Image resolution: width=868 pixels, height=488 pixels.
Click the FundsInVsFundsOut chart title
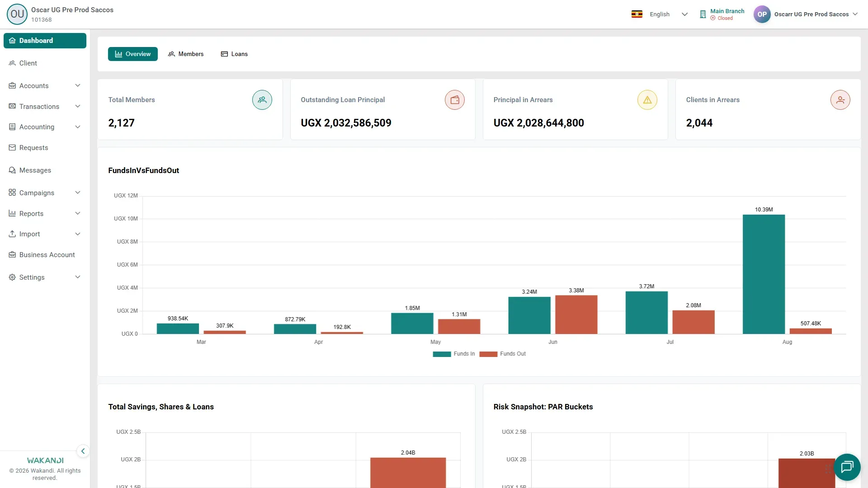tap(144, 170)
